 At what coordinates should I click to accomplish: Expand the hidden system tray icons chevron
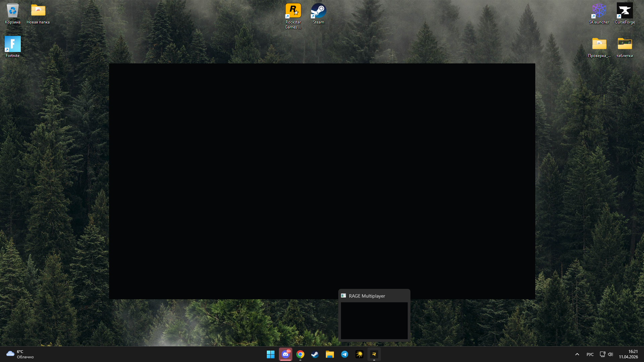[577, 354]
